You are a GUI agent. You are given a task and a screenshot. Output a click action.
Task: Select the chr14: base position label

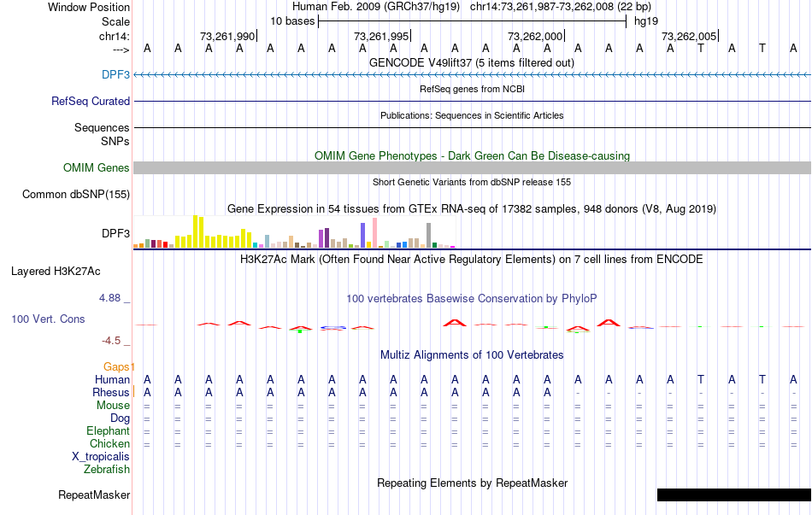(x=114, y=36)
